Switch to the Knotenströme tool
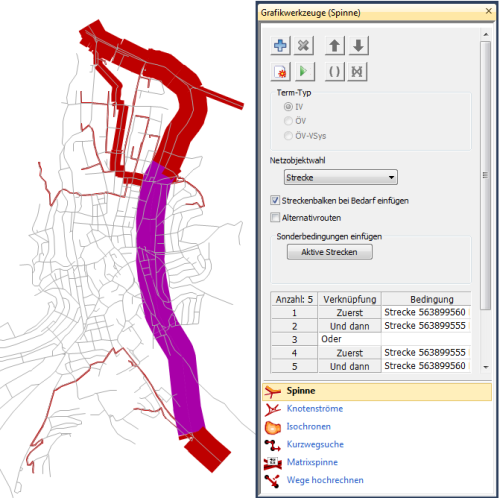 pos(315,408)
